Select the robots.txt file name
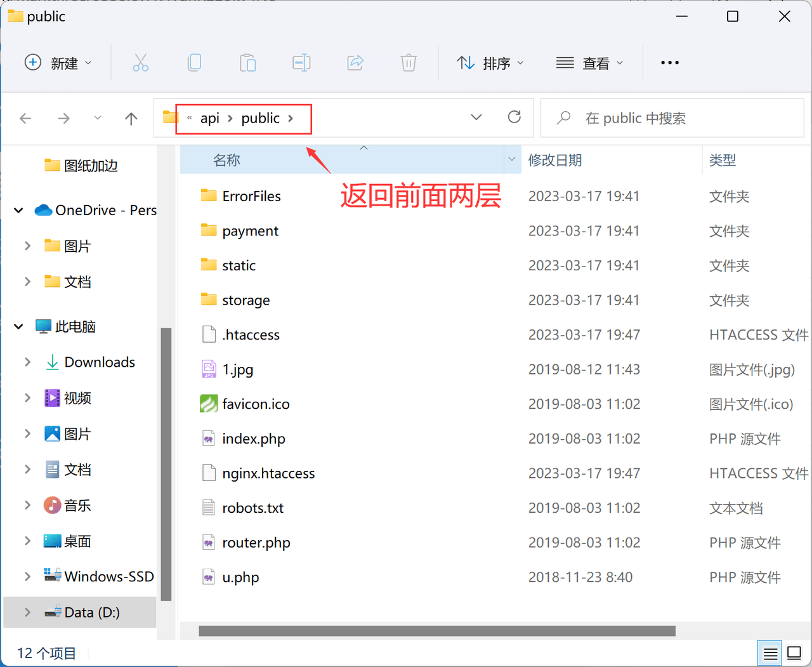This screenshot has width=812, height=667. pos(252,508)
